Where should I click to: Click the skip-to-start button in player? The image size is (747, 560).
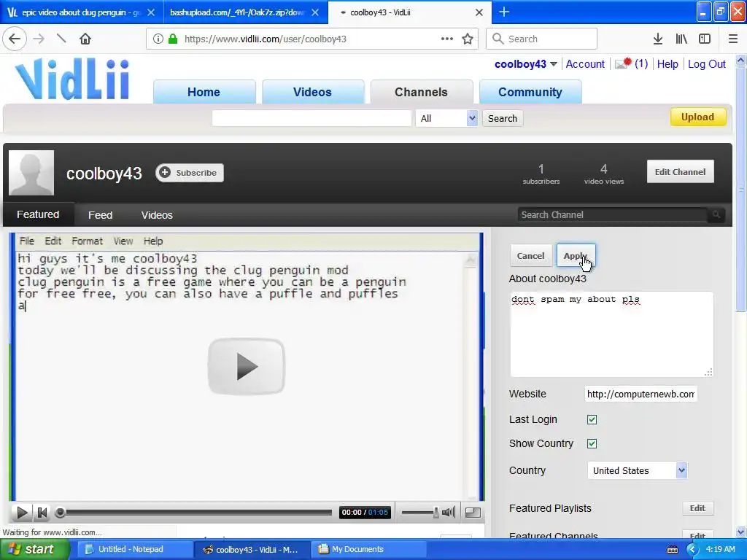(42, 513)
